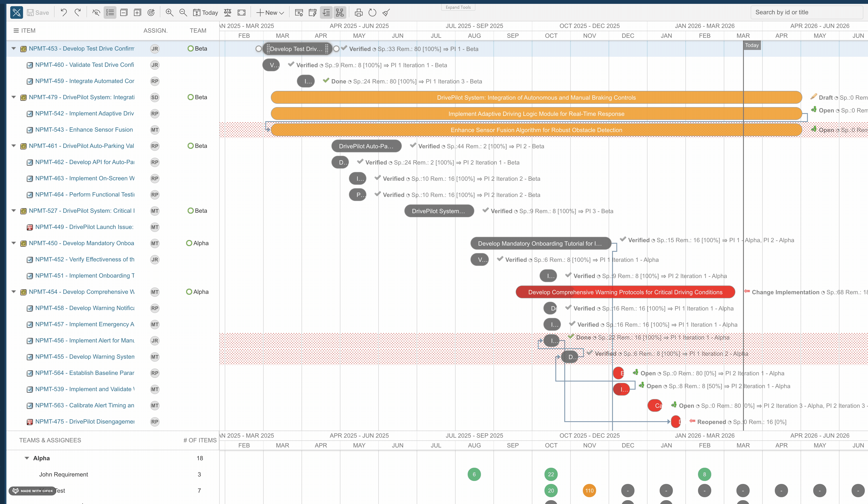Click the undo arrow icon
Screen dimensions: 868x504
[x=64, y=13]
